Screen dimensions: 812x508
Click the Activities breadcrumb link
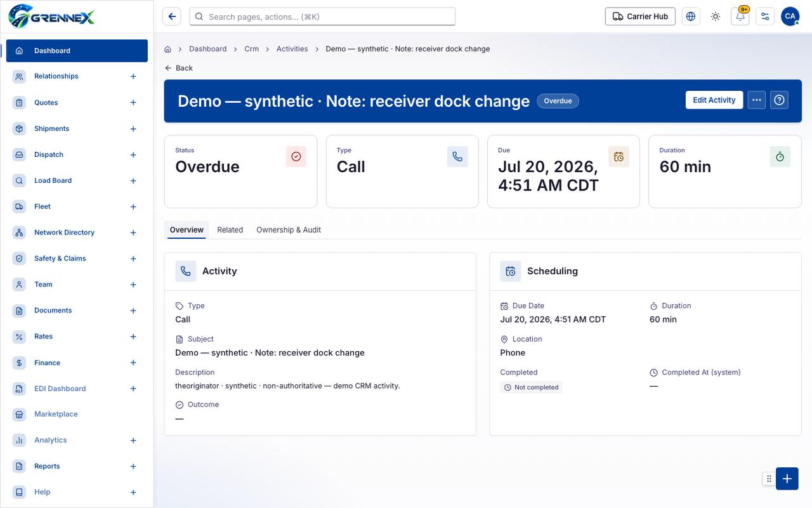[x=292, y=49]
